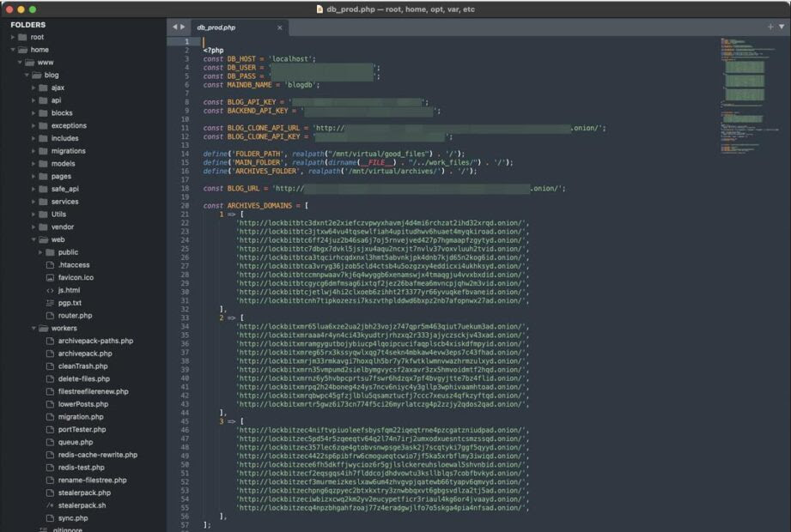
Task: Click the pgp.txt text file icon
Action: [50, 303]
